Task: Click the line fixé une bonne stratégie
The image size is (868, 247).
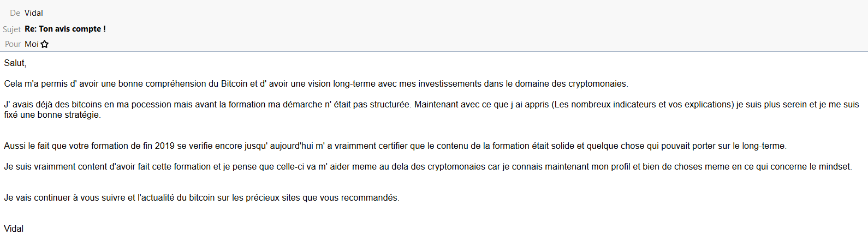Action: point(52,115)
